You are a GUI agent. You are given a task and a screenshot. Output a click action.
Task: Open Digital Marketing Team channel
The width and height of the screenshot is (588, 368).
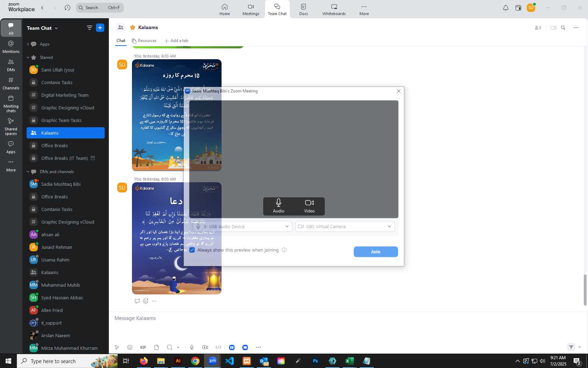[65, 95]
